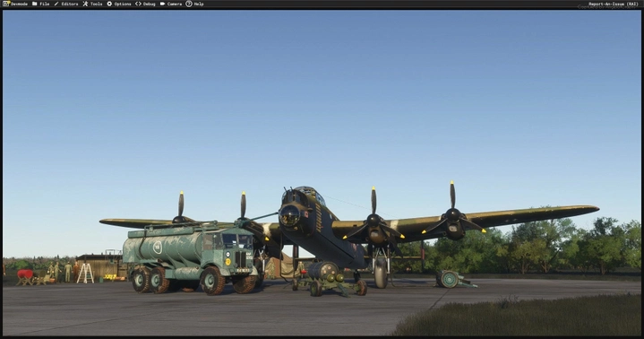The height and width of the screenshot is (339, 644).
Task: Open the Editors menu
Action: click(x=66, y=4)
